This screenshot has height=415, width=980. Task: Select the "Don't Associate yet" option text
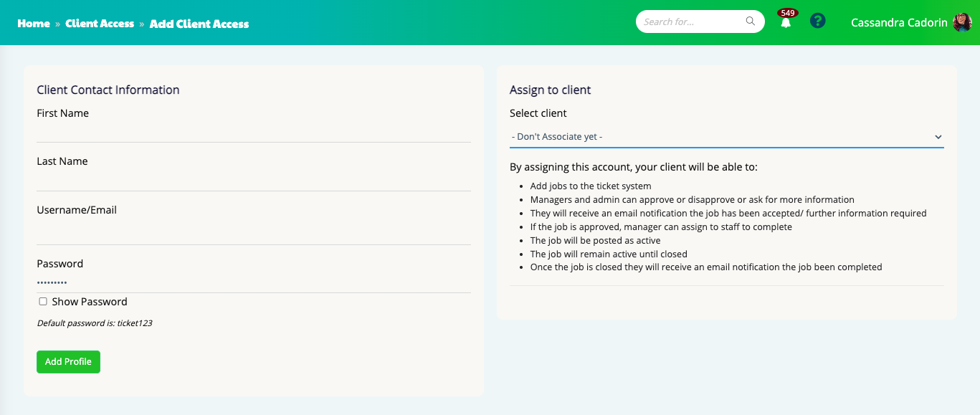557,137
